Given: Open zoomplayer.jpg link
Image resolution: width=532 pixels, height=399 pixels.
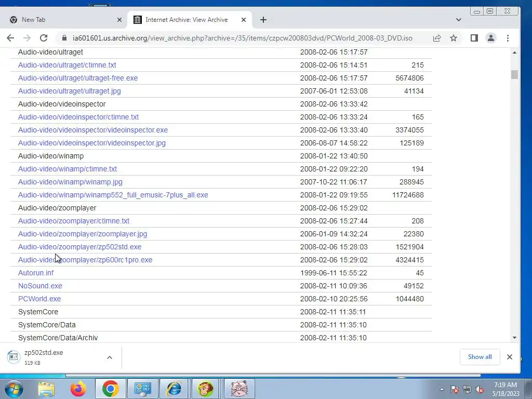Looking at the screenshot, I should click(x=83, y=234).
